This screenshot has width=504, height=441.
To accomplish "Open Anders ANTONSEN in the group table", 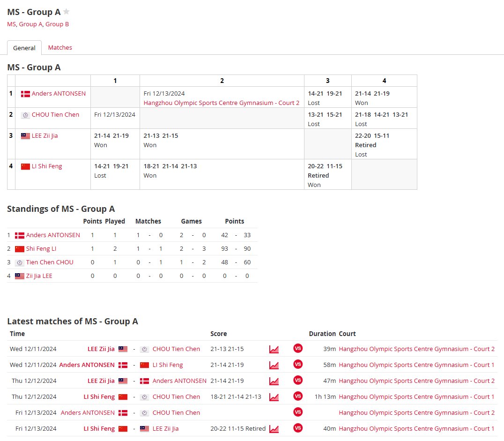I will 59,94.
